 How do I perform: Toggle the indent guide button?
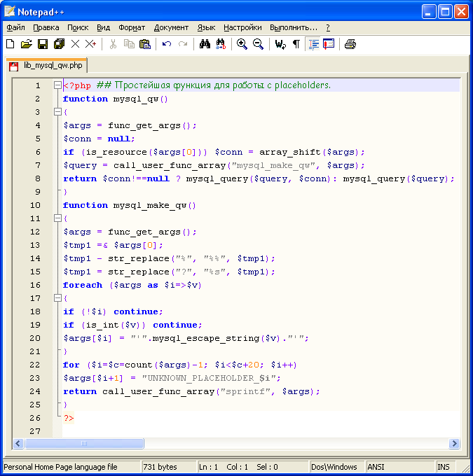313,44
